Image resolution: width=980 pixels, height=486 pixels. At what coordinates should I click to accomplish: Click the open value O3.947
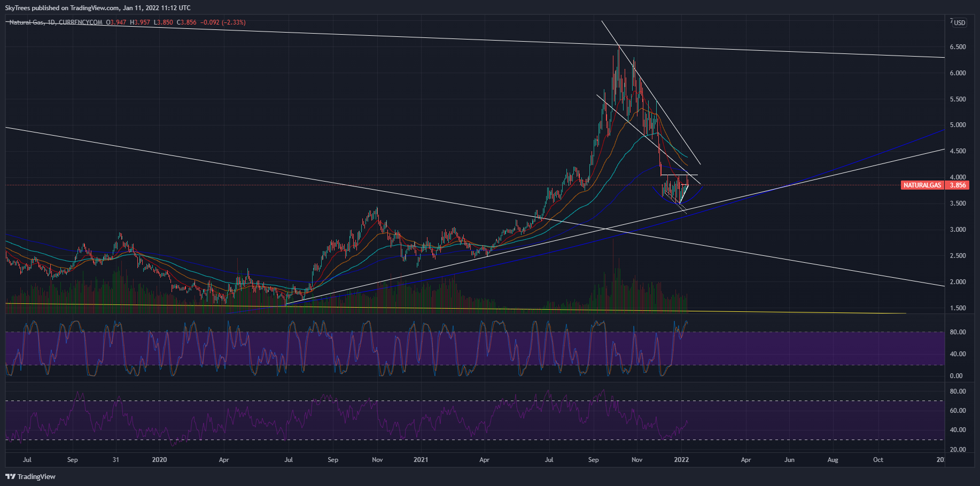click(x=116, y=22)
